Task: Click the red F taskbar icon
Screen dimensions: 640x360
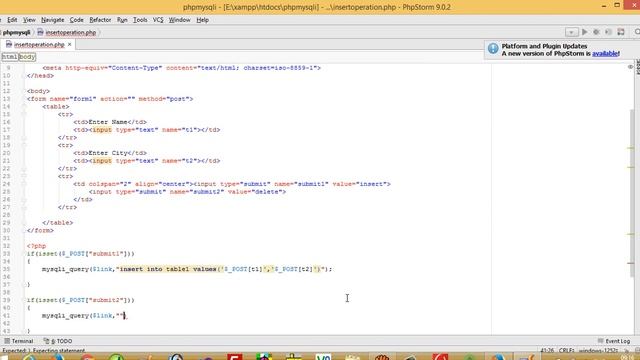Action: coord(235,357)
